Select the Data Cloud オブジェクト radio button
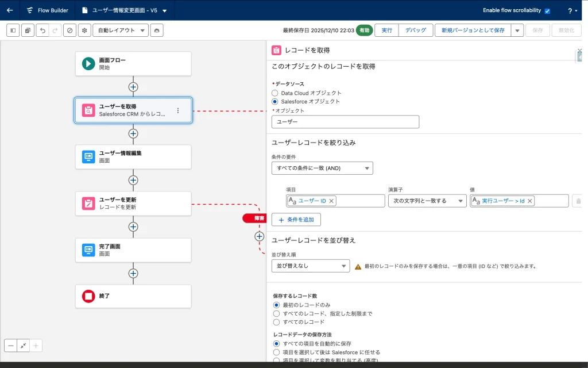Viewport: 588px width, 368px height. coord(276,93)
